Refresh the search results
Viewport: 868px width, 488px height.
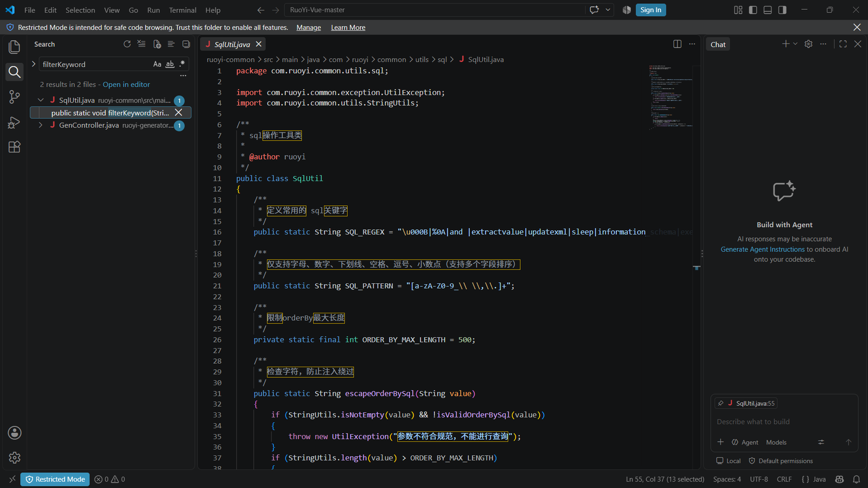[x=127, y=44]
